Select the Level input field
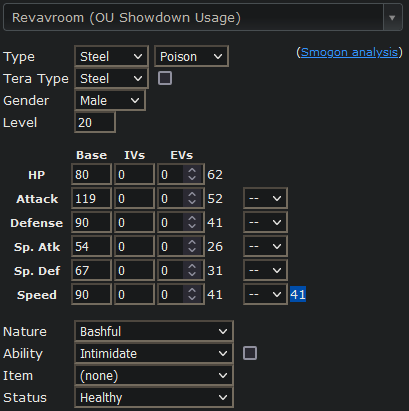The image size is (409, 411). 95,123
